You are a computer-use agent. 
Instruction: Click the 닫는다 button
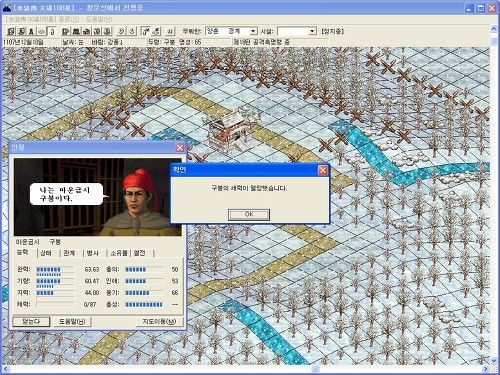click(31, 322)
